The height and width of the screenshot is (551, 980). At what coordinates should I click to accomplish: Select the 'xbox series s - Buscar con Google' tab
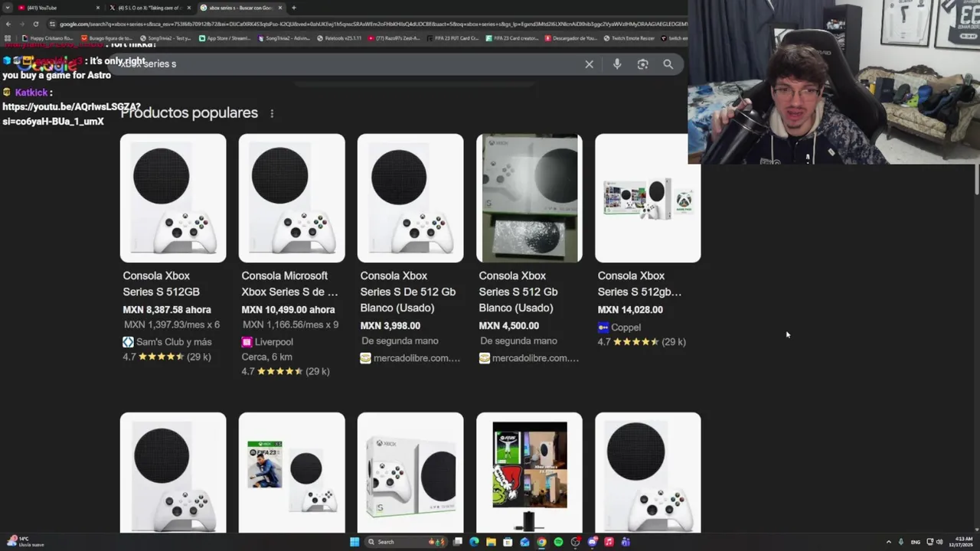pyautogui.click(x=240, y=8)
